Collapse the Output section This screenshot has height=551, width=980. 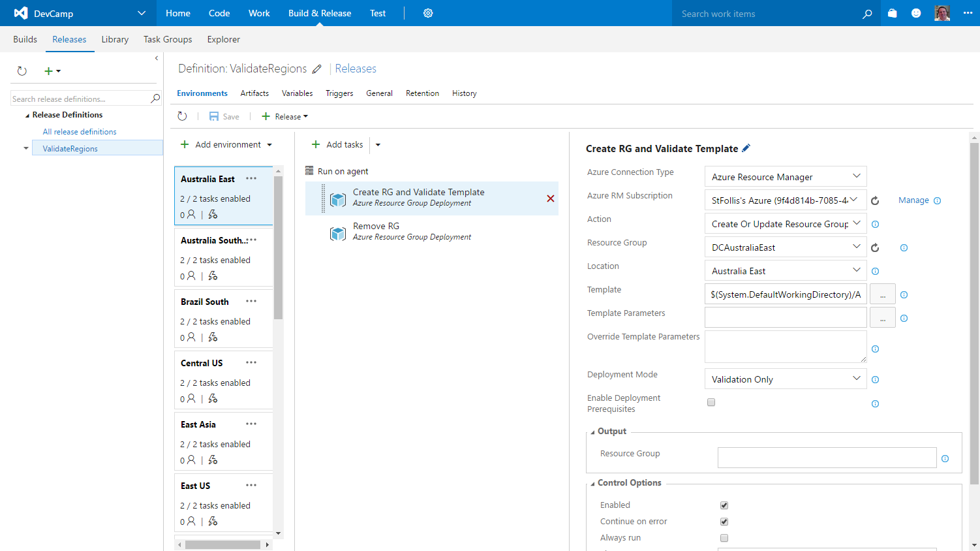coord(592,432)
